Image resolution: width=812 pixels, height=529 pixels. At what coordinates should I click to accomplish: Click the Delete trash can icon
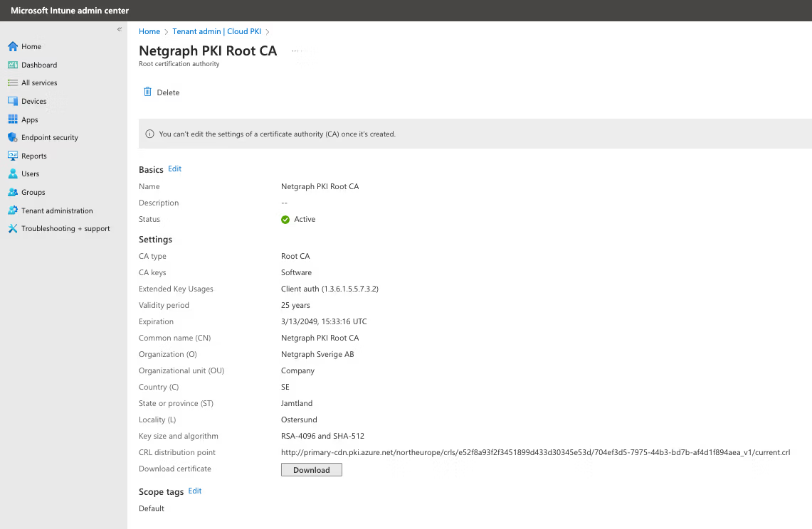(147, 92)
